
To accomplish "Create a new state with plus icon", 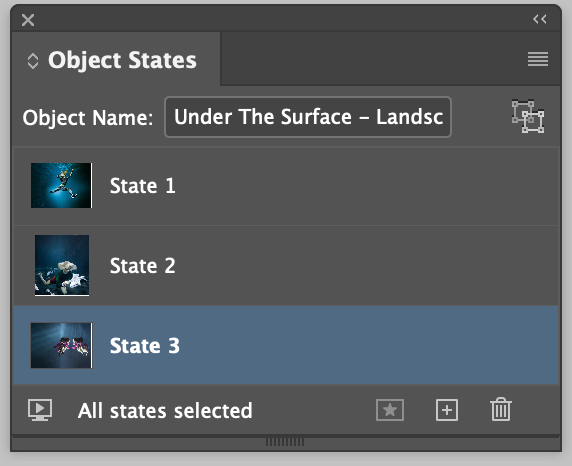I will 447,410.
